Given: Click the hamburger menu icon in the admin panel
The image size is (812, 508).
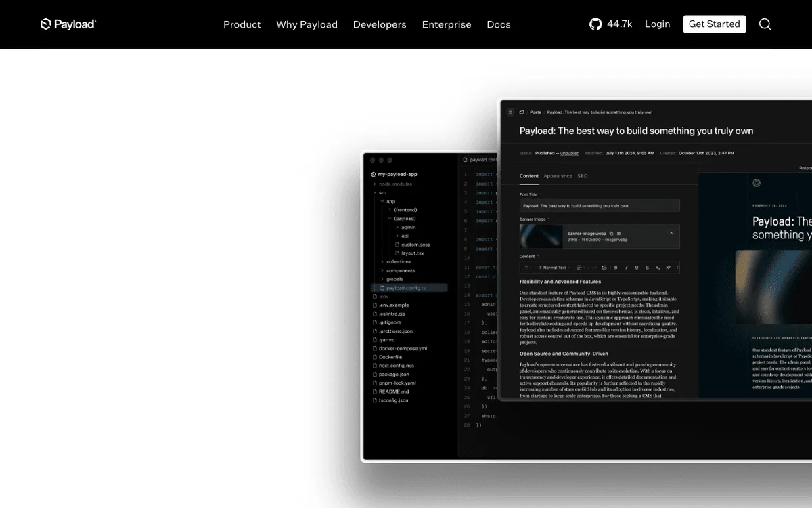Looking at the screenshot, I should tap(510, 112).
